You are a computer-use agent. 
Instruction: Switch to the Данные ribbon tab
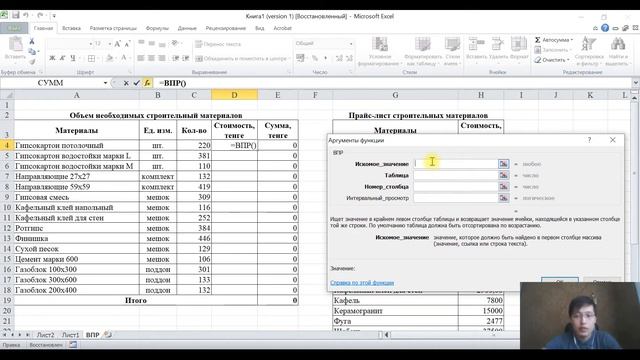tap(187, 28)
